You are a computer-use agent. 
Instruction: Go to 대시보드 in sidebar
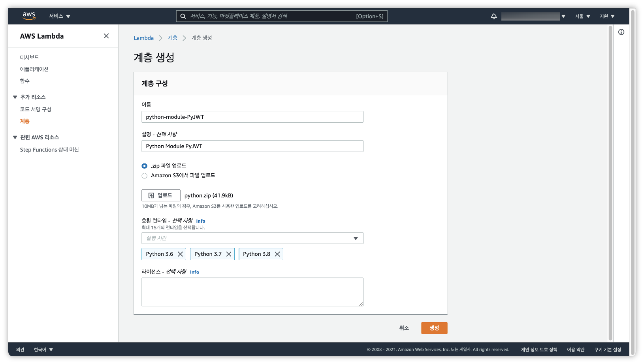coord(30,57)
